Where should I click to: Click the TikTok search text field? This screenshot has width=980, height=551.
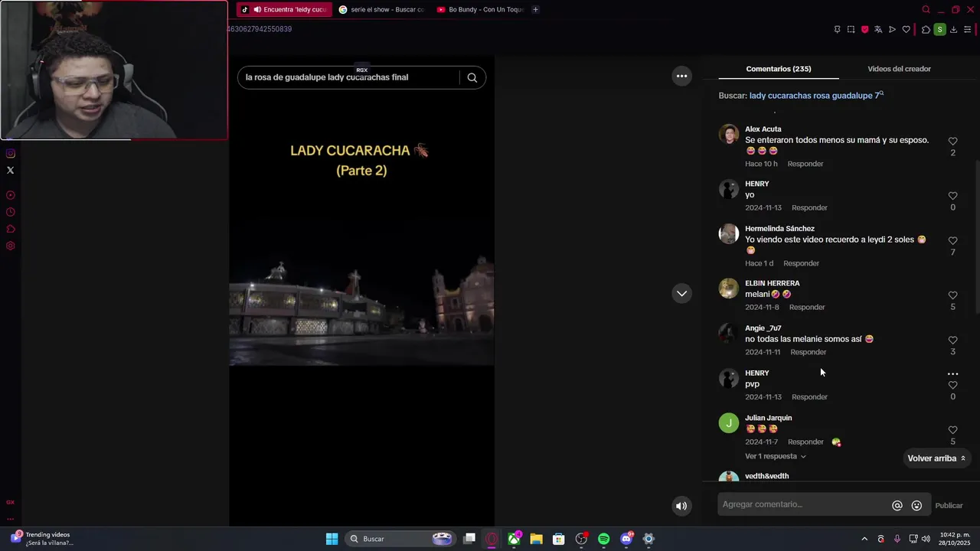tap(348, 77)
